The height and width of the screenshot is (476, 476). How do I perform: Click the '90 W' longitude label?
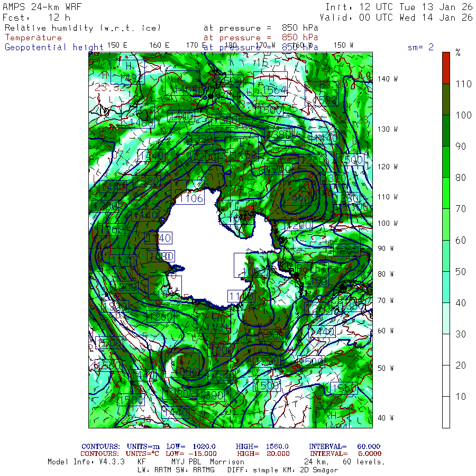tap(386, 249)
